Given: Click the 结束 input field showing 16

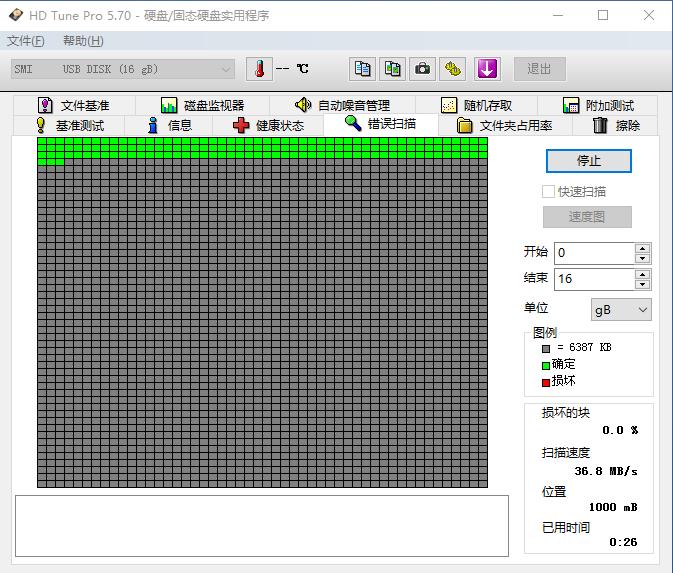Looking at the screenshot, I should click(x=594, y=279).
